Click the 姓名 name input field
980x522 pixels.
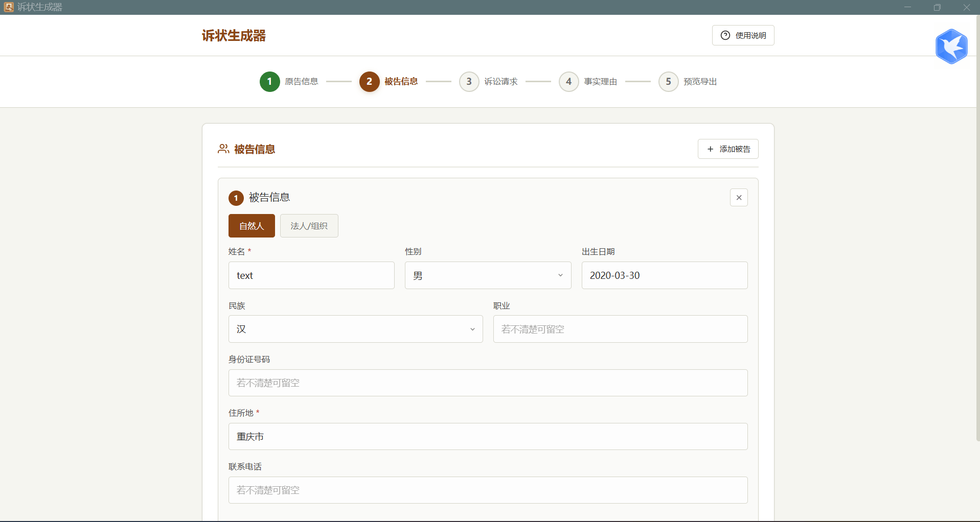pos(311,276)
